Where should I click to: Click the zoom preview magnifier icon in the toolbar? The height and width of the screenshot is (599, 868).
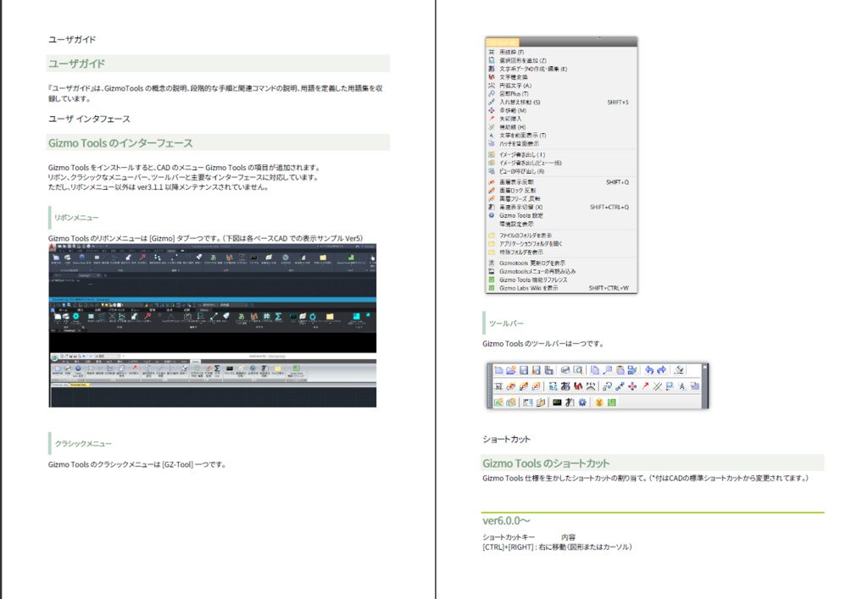(x=579, y=369)
